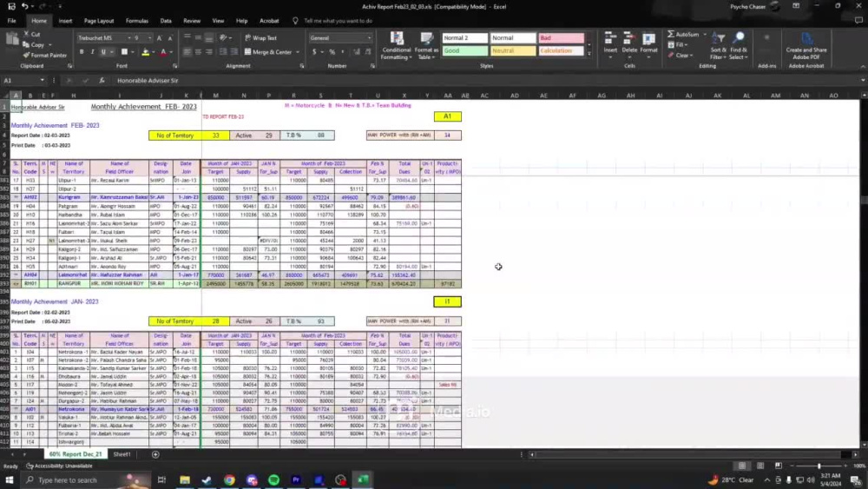Click Merge & Center
Screen dimensions: 868x489
[268, 52]
